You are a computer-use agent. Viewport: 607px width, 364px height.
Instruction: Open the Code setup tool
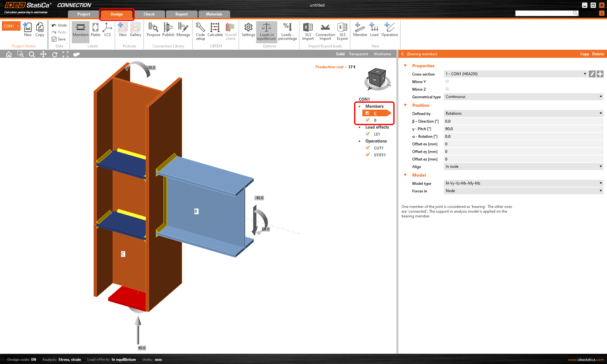coord(200,31)
